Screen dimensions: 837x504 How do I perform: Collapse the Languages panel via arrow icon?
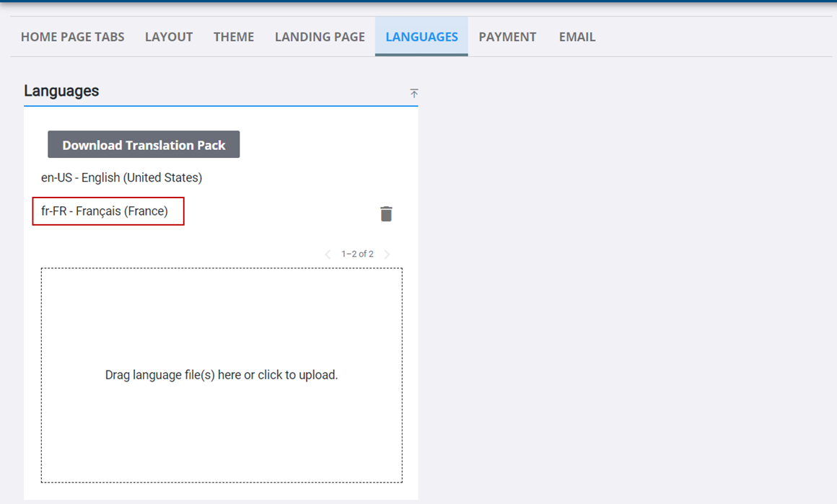(414, 93)
